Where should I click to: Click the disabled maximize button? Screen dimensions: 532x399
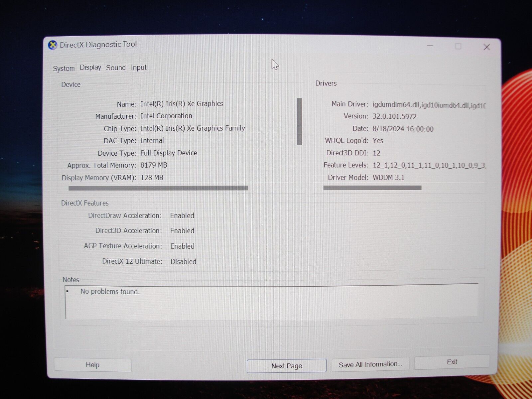click(458, 46)
